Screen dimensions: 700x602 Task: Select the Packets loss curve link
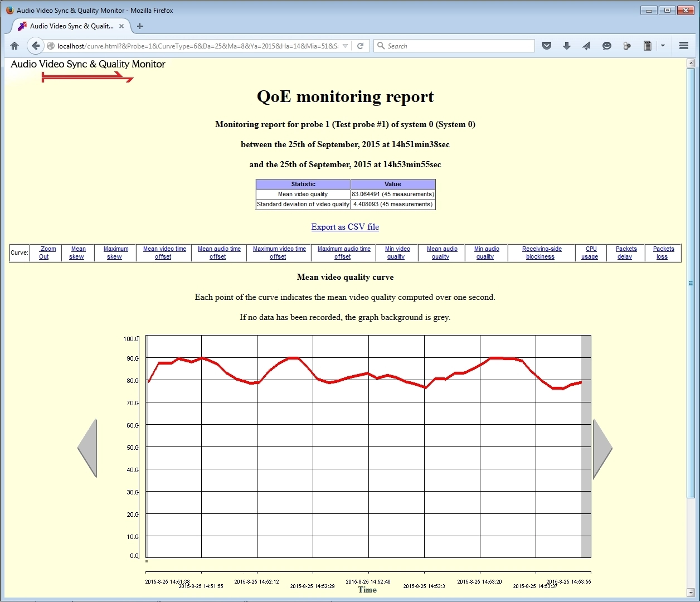coord(663,253)
